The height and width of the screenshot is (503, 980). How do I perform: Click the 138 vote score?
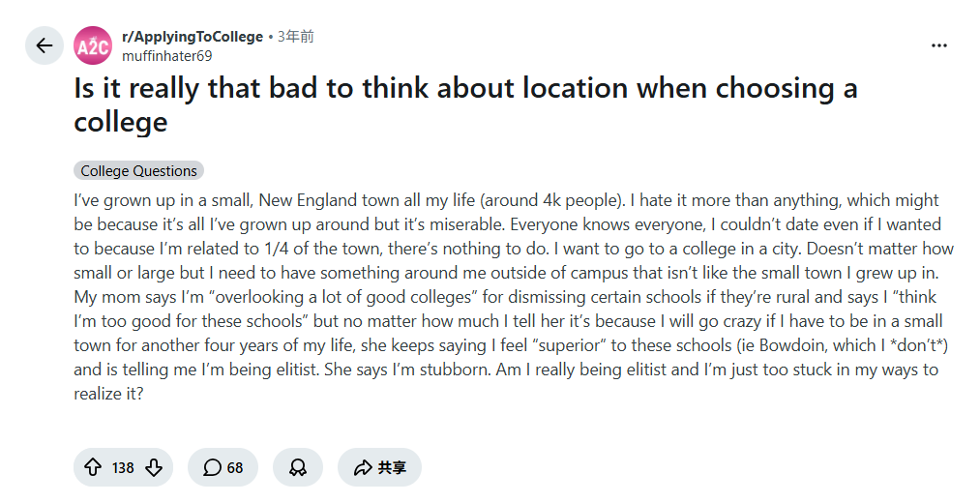pos(123,468)
